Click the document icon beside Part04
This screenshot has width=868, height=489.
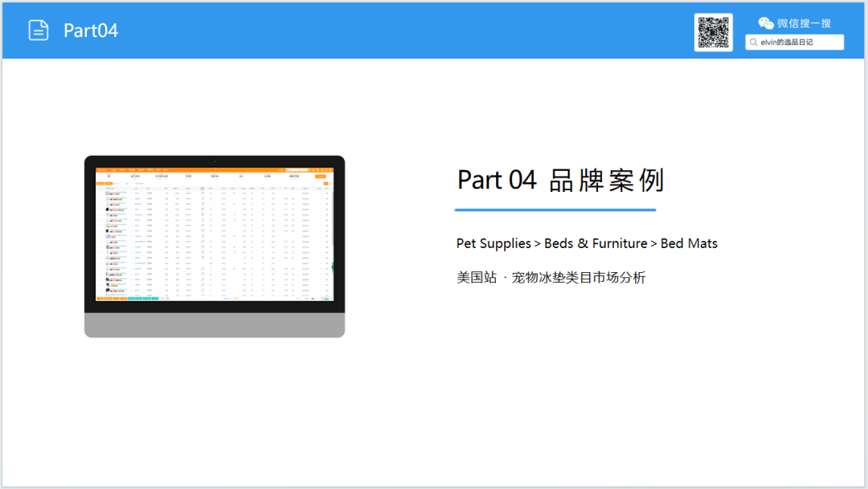(39, 31)
